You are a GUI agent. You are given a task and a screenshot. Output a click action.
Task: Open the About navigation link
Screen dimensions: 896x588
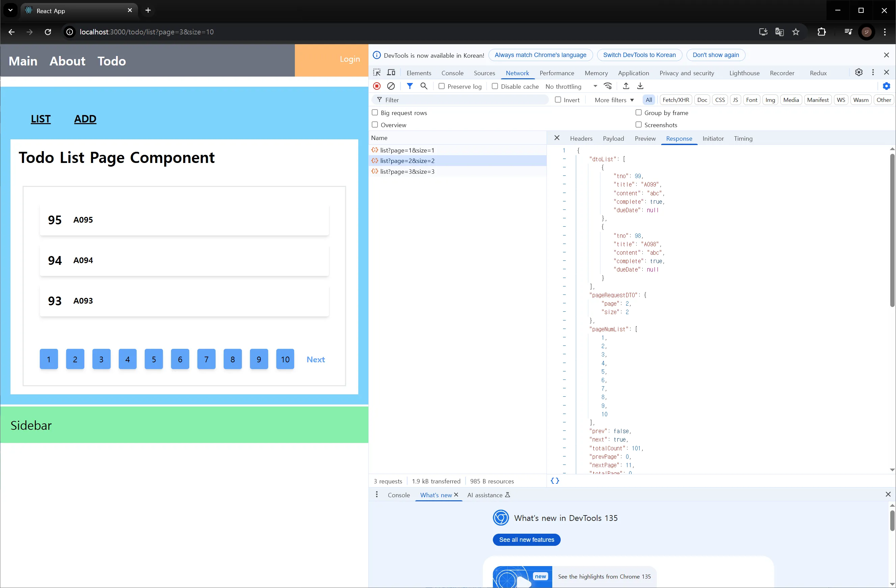click(67, 61)
